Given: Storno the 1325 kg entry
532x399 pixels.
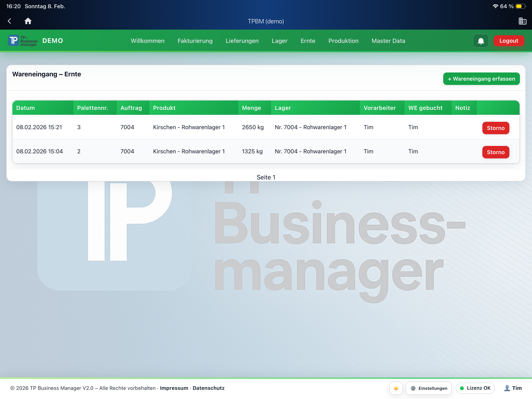Looking at the screenshot, I should click(x=496, y=152).
